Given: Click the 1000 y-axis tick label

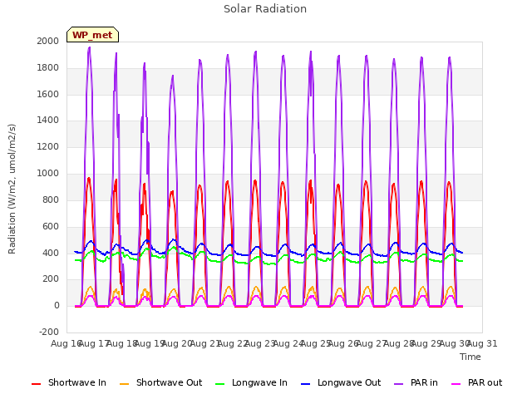Looking at the screenshot, I should (48, 173).
